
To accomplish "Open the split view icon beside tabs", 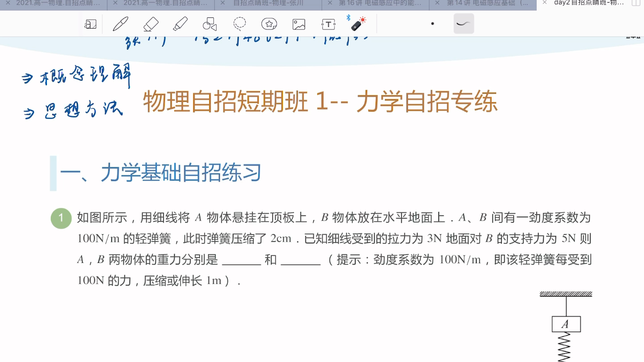I will click(x=636, y=3).
